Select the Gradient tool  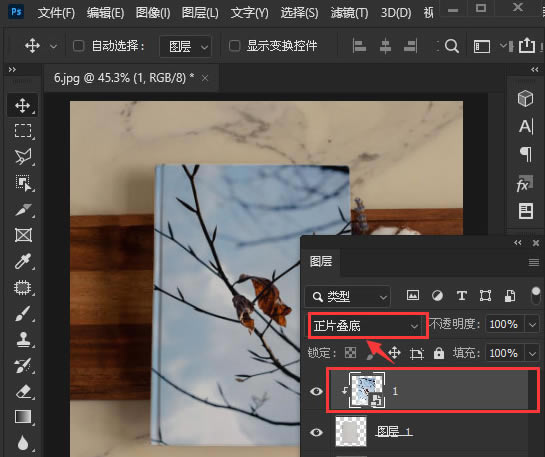(23, 417)
